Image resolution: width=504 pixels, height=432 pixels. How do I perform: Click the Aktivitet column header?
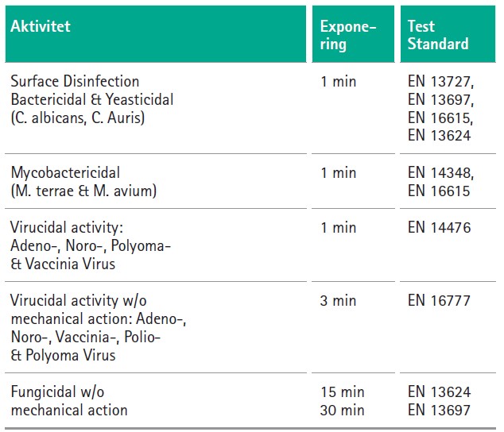coord(41,26)
